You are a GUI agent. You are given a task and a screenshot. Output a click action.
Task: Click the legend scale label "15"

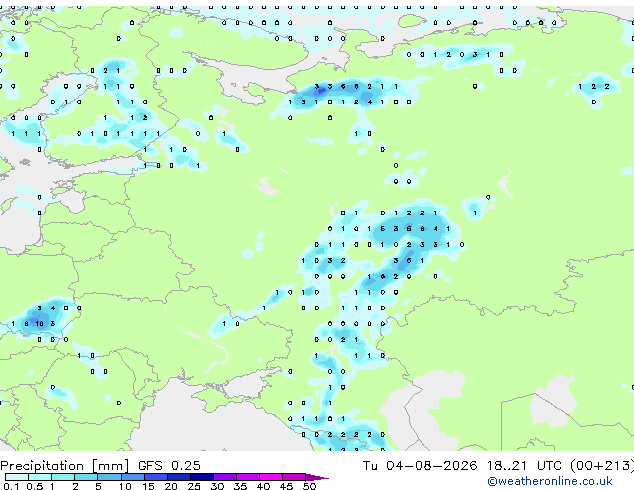pyautogui.click(x=148, y=486)
